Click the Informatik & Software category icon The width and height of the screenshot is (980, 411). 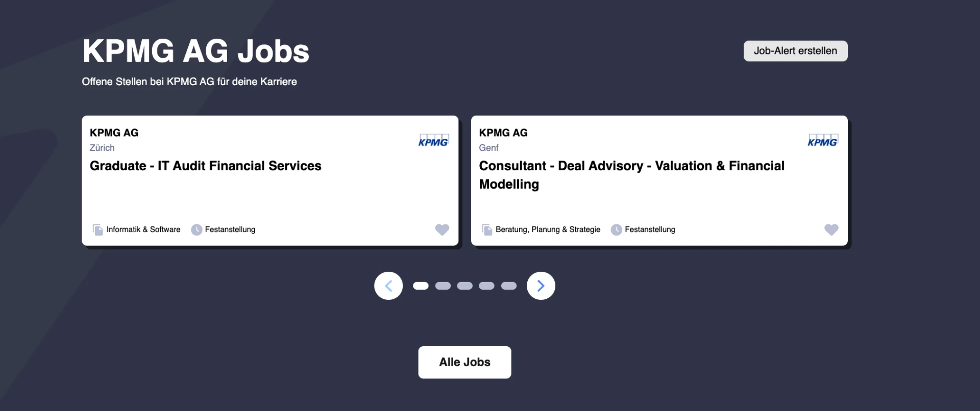pos(97,229)
